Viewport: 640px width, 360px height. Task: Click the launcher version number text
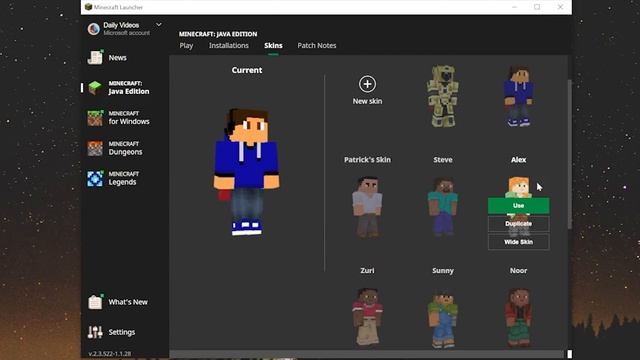coord(110,353)
